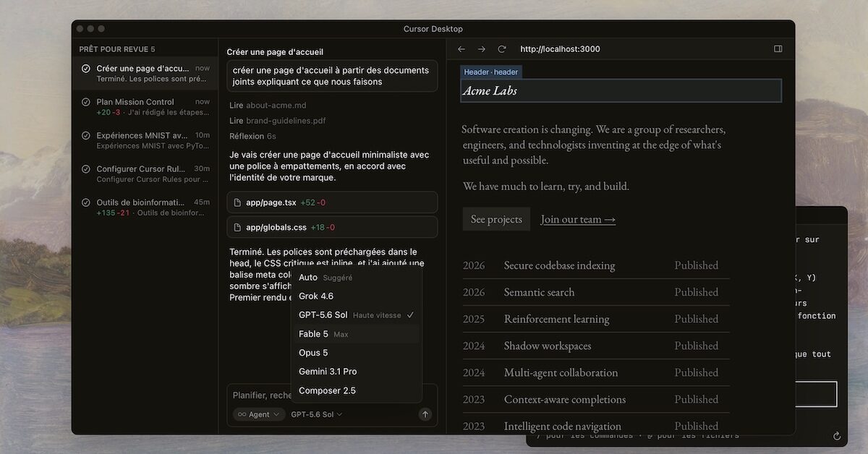Follow the Join our team link

578,219
